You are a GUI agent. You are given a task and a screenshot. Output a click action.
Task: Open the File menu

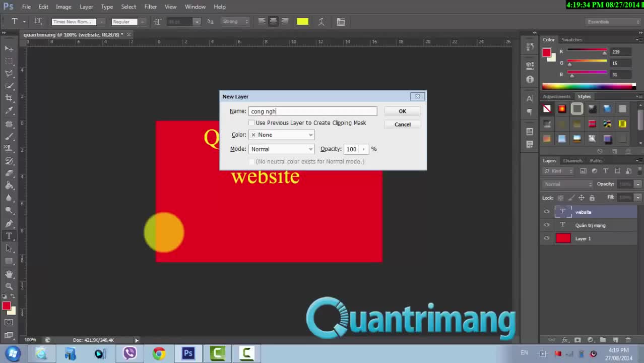(x=26, y=7)
